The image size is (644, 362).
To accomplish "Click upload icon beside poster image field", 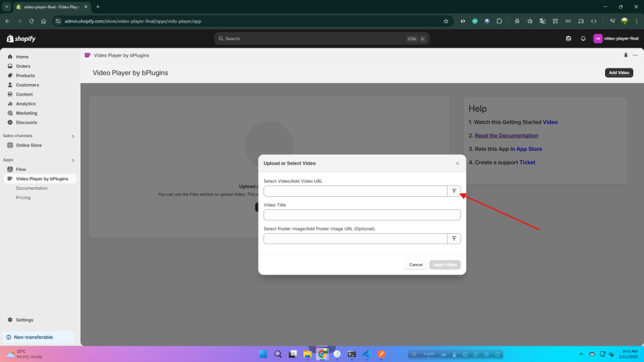I will (x=453, y=239).
